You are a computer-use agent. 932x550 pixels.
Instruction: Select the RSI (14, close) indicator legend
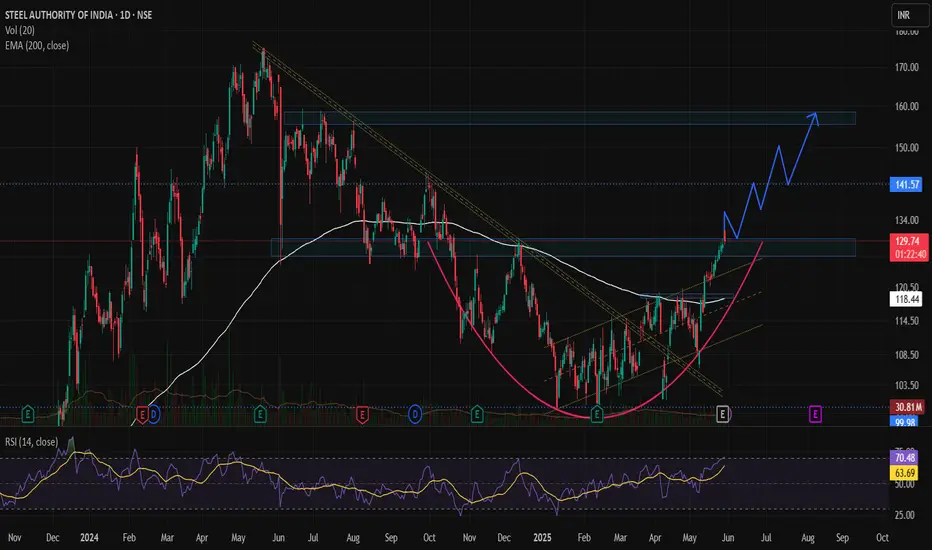[32, 442]
